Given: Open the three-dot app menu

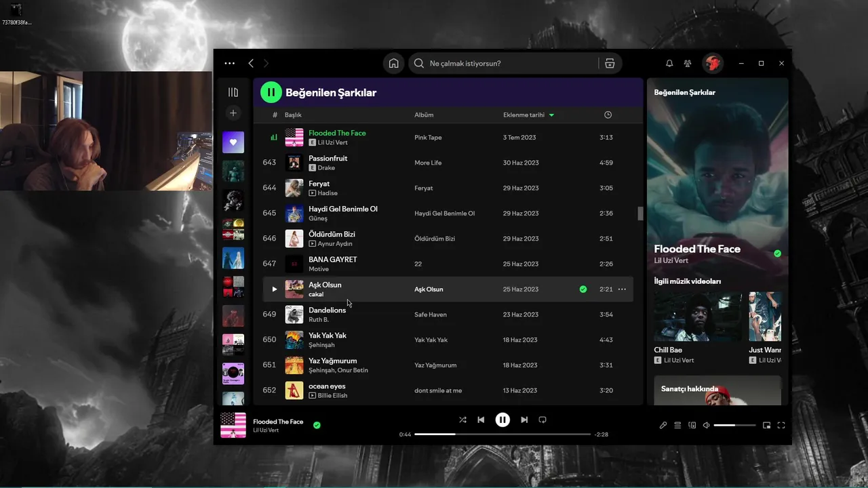Looking at the screenshot, I should (229, 63).
